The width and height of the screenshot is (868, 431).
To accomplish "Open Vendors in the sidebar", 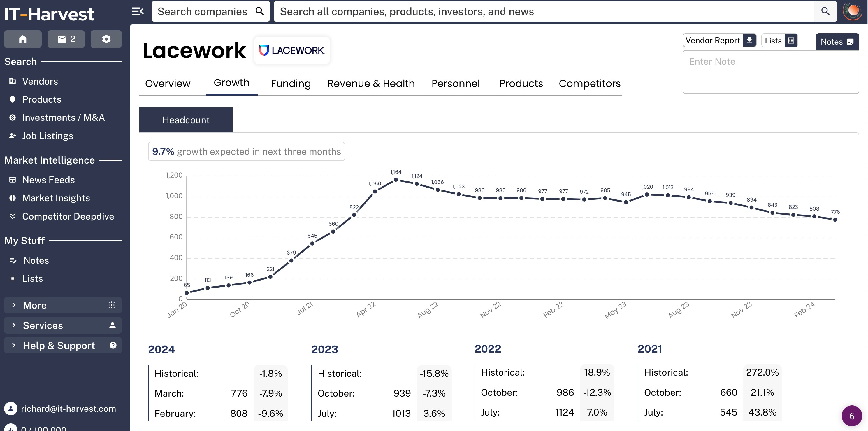I will point(40,81).
